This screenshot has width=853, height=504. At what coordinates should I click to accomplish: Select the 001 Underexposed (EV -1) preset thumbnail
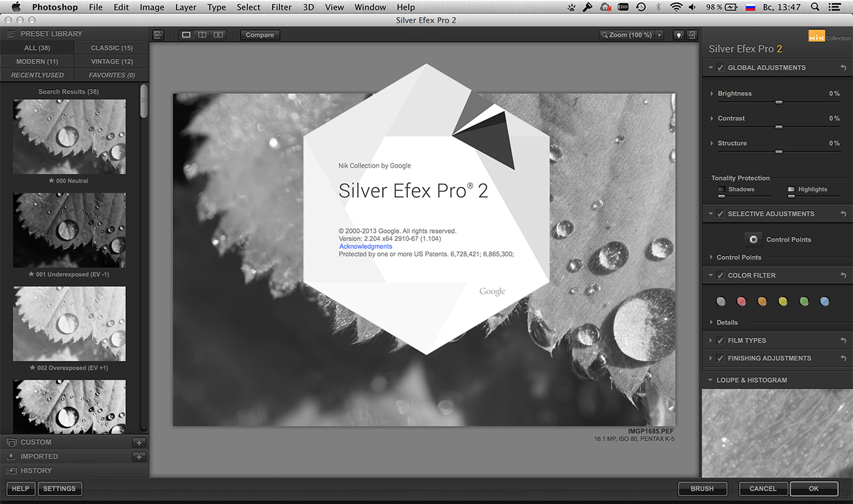click(x=69, y=231)
